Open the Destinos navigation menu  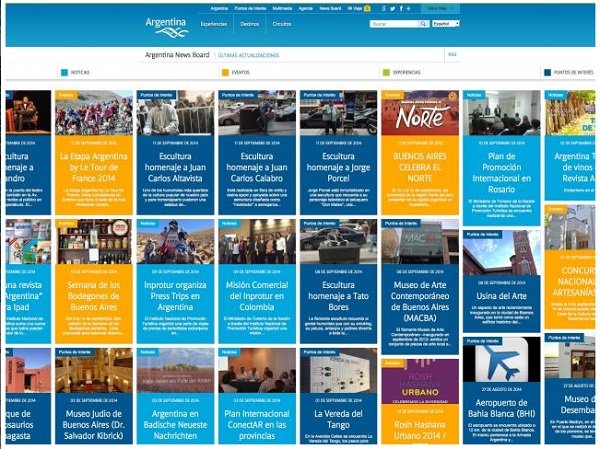pyautogui.click(x=250, y=22)
